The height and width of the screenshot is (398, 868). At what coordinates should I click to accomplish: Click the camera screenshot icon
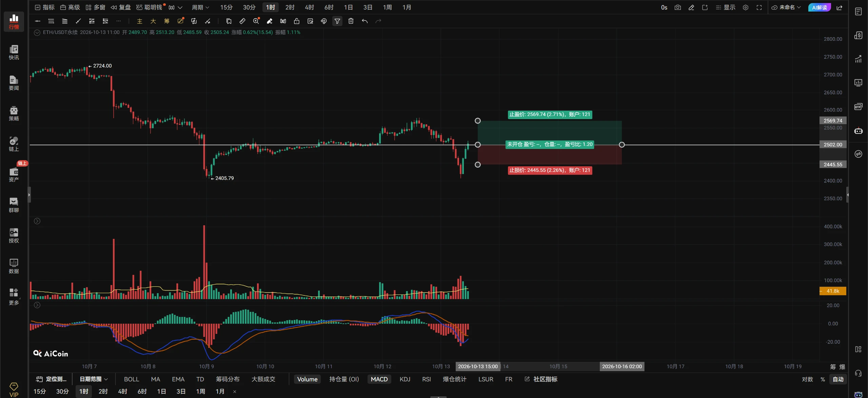coord(677,7)
